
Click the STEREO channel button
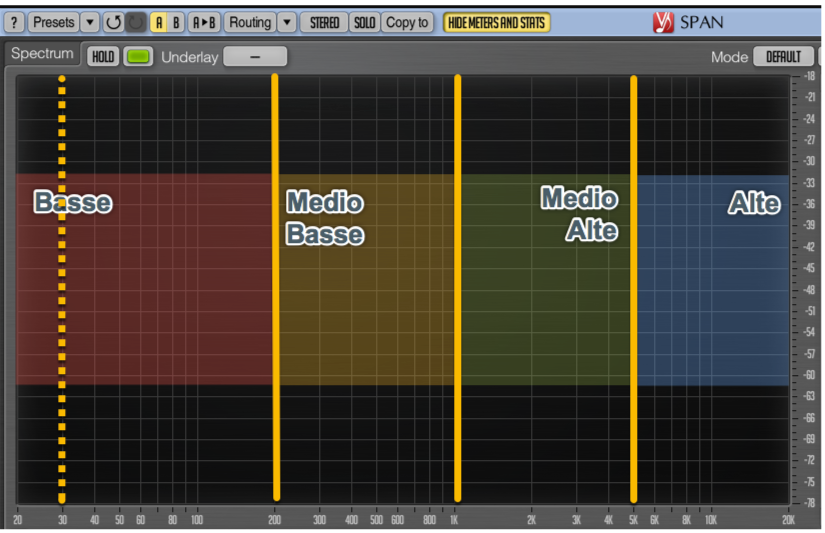click(x=324, y=22)
